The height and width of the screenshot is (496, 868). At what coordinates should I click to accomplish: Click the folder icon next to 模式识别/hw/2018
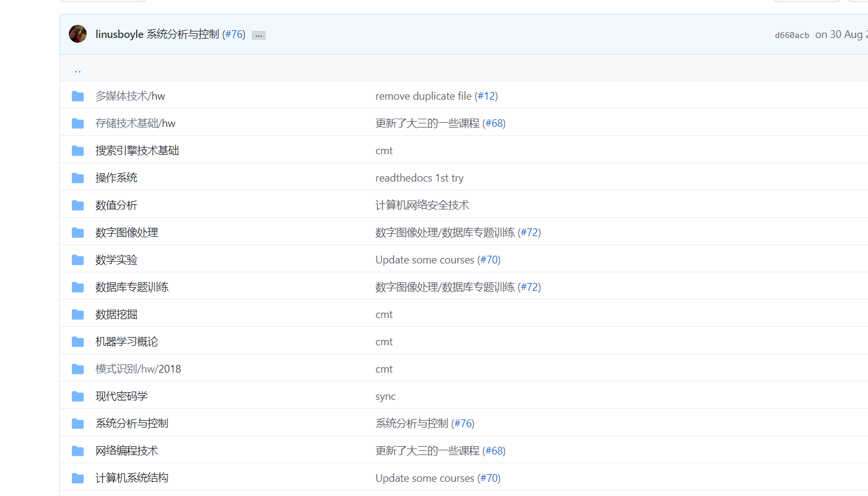coord(78,368)
